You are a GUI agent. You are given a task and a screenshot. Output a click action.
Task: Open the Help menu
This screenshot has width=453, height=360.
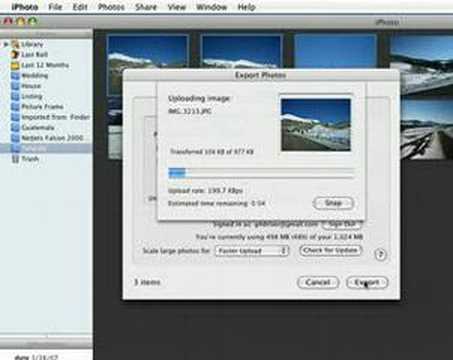coord(246,7)
